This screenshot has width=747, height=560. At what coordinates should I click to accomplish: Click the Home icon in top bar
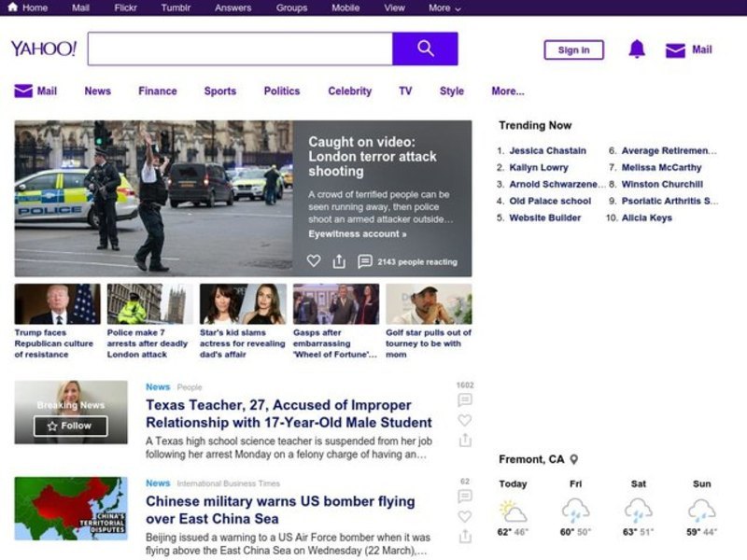click(12, 7)
